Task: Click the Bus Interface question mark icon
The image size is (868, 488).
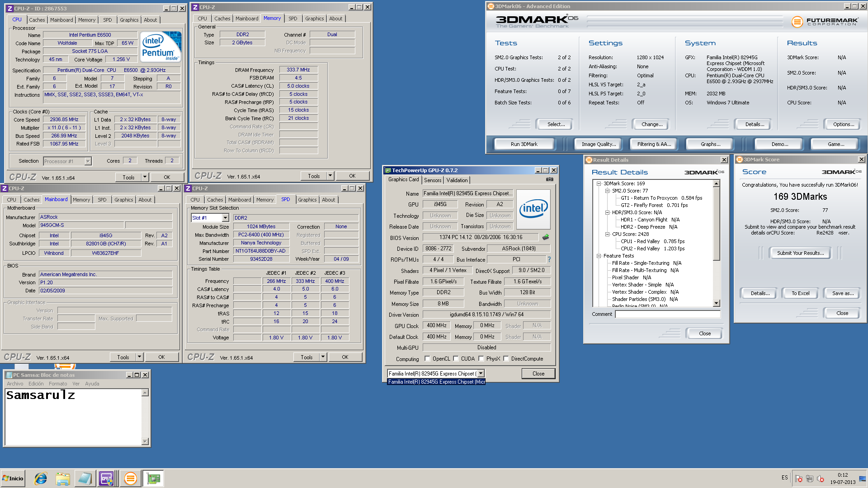Action: (x=549, y=259)
